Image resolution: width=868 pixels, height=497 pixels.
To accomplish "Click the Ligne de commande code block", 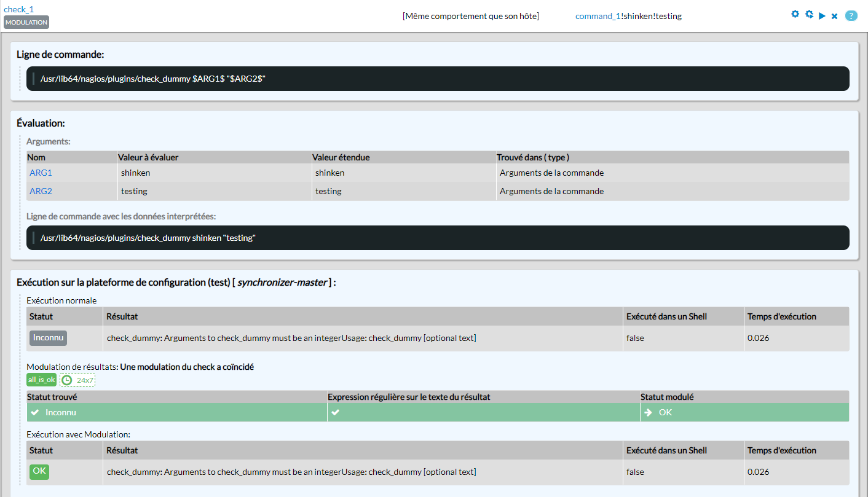I will (437, 79).
